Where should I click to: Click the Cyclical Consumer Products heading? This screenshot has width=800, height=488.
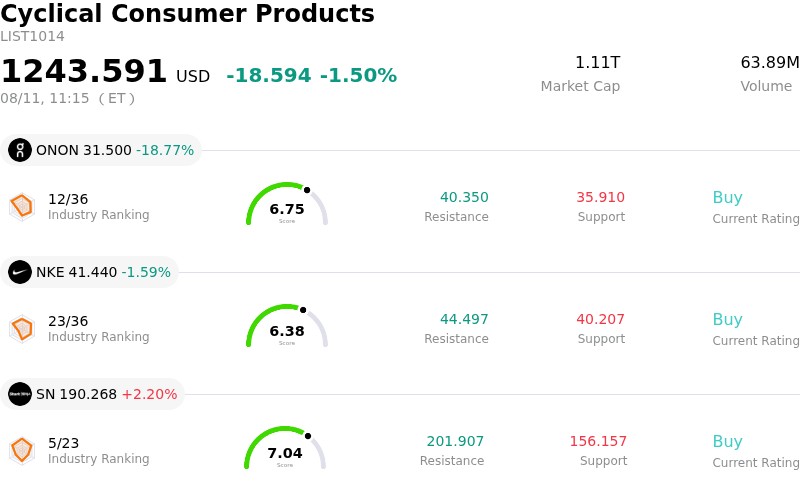click(x=187, y=13)
